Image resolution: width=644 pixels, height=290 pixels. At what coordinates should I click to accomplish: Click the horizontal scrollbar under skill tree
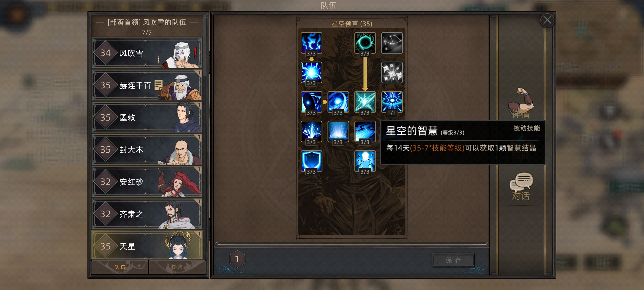point(352,243)
